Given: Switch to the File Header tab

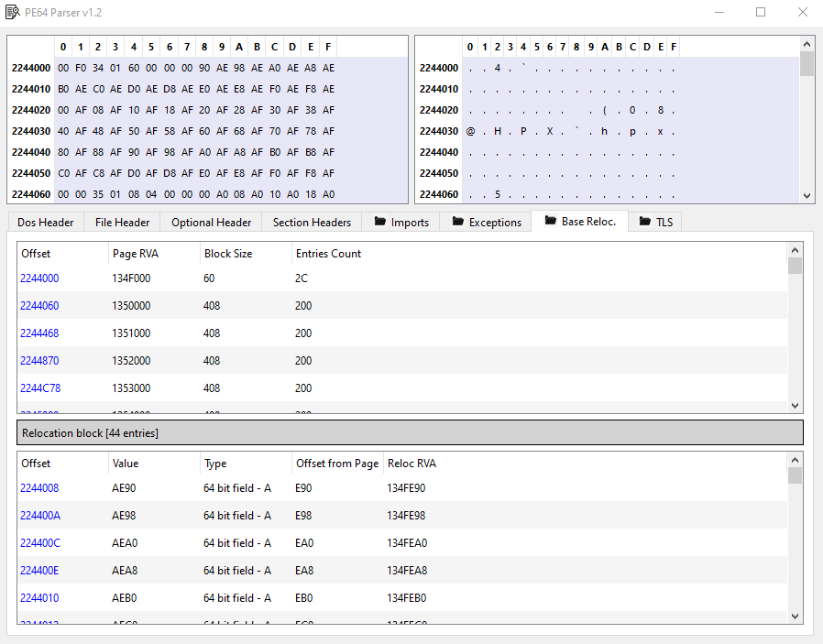Looking at the screenshot, I should [x=122, y=222].
